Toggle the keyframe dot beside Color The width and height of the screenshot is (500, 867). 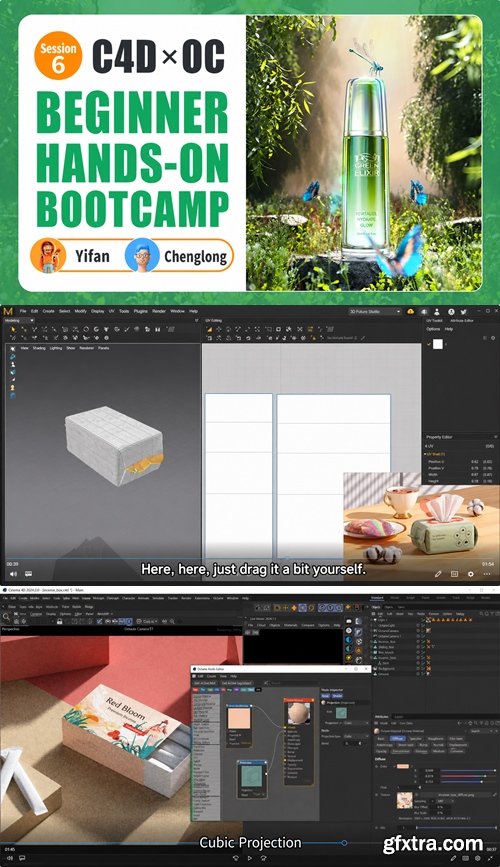click(377, 766)
